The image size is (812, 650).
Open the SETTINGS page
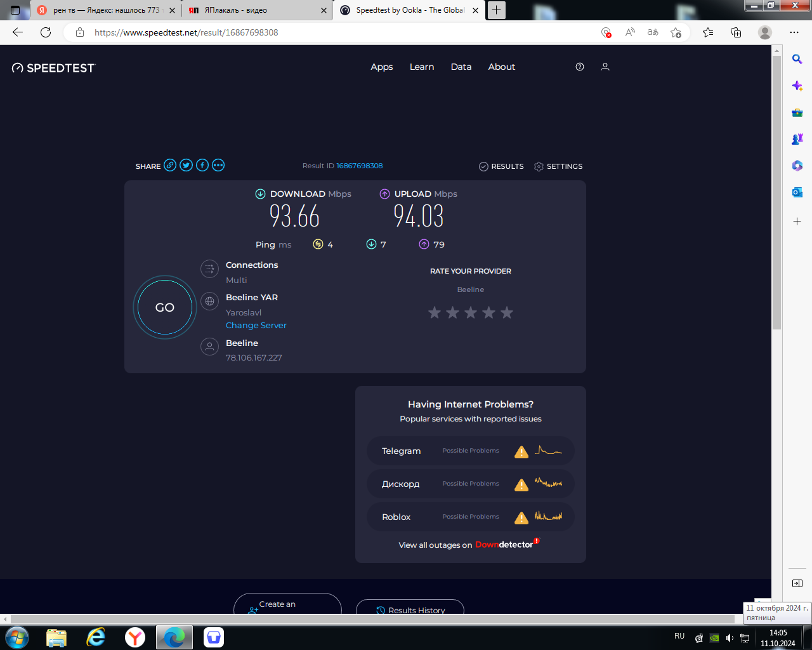tap(558, 166)
